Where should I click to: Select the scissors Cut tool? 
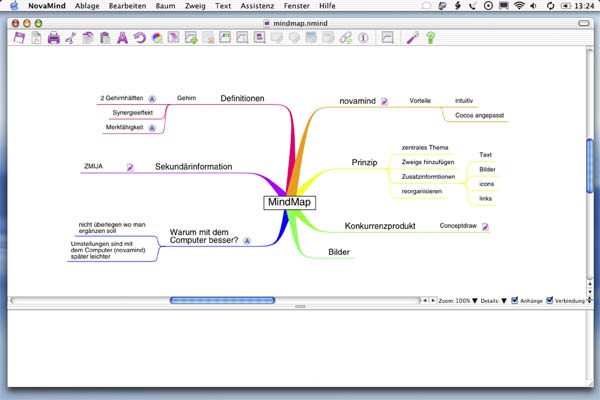pyautogui.click(x=70, y=39)
